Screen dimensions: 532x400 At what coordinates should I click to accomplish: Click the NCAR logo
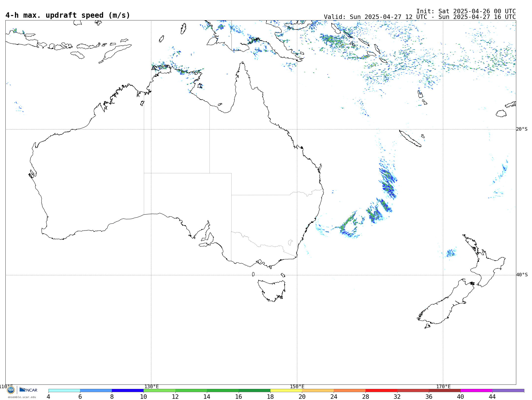28,390
